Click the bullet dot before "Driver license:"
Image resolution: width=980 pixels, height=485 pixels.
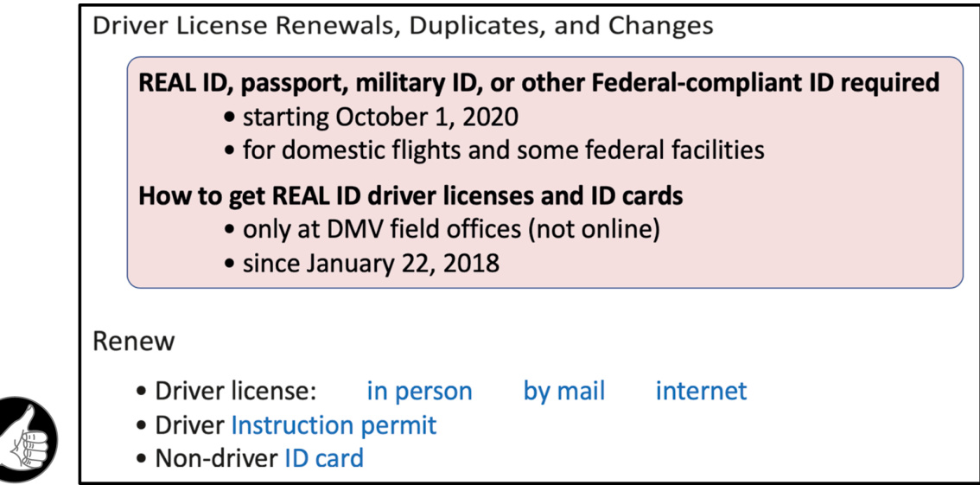(143, 392)
